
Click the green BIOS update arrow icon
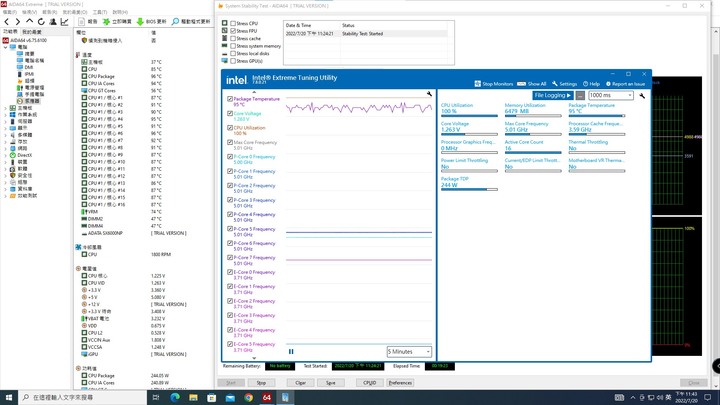pyautogui.click(x=140, y=22)
